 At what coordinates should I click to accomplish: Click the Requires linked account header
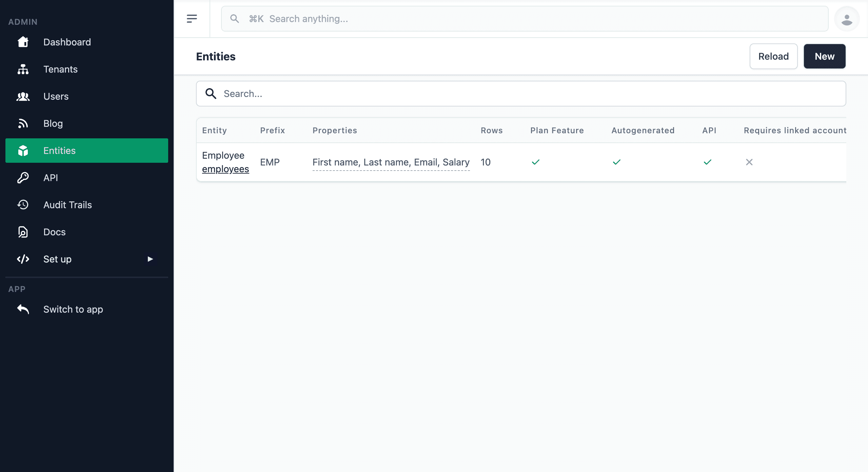coord(795,131)
